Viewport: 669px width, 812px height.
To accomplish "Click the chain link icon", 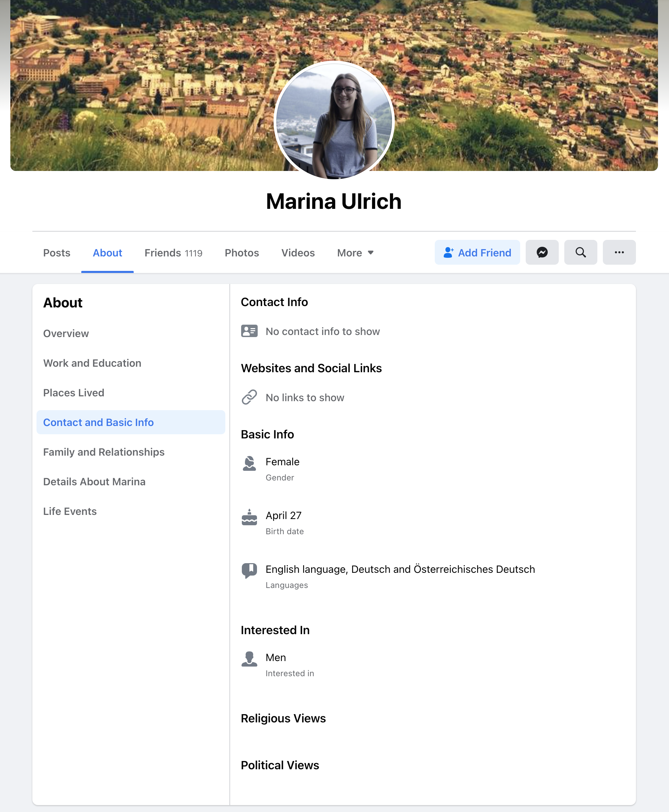I will pos(249,397).
